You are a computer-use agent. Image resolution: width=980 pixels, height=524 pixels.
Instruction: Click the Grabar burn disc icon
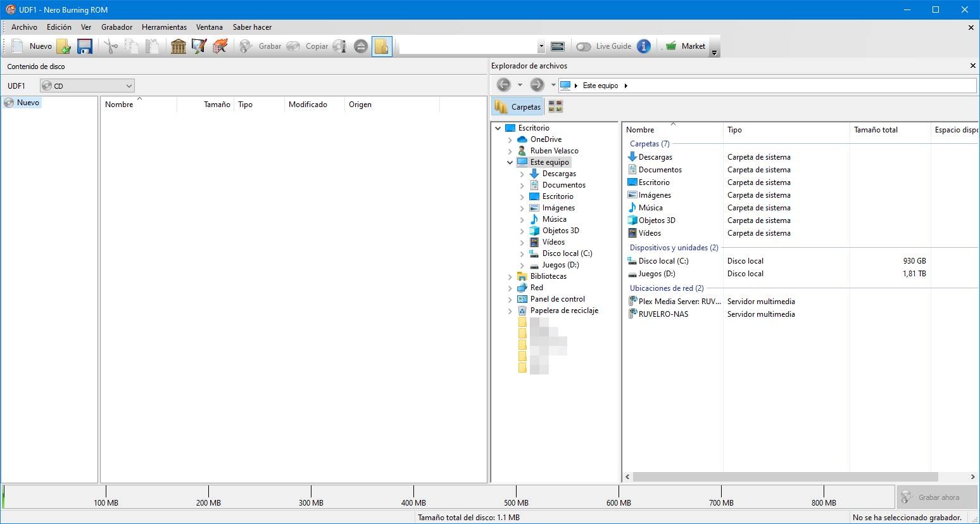pos(260,46)
